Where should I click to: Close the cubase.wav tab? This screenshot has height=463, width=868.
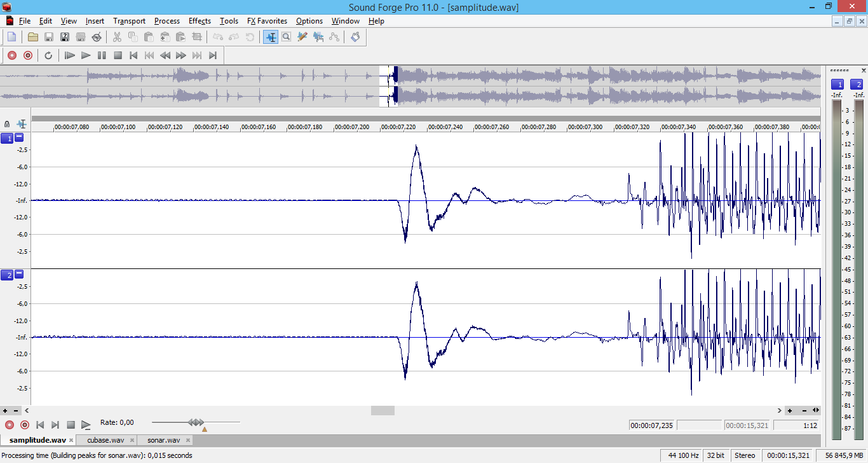[132, 440]
